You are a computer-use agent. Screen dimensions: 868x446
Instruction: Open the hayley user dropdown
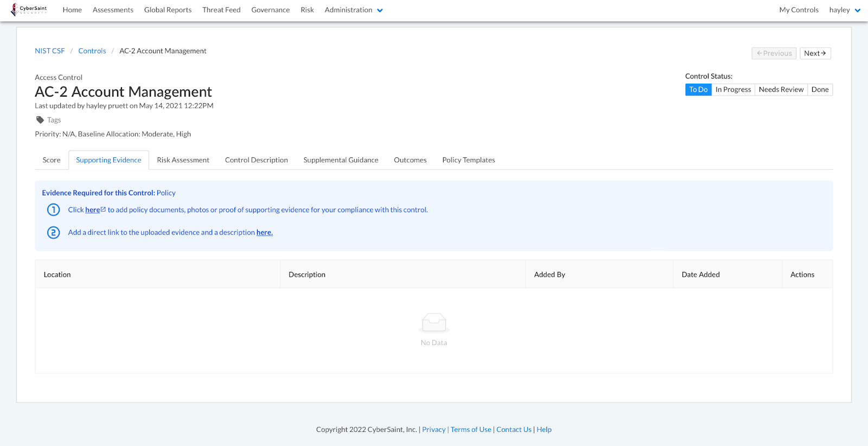[844, 10]
